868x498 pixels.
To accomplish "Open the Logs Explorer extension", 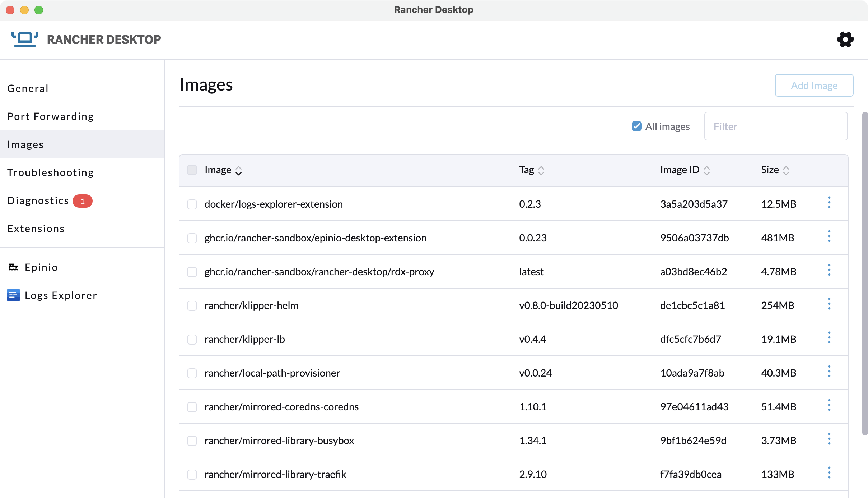I will tap(60, 295).
